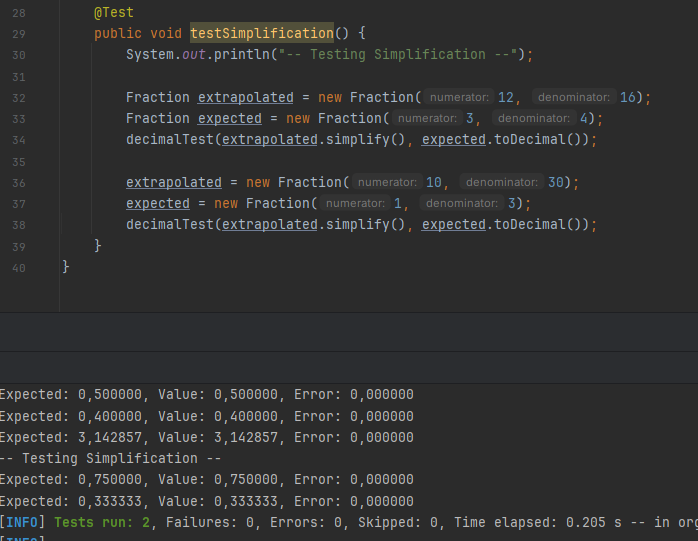Click line number 29 in the gutter

[19, 33]
